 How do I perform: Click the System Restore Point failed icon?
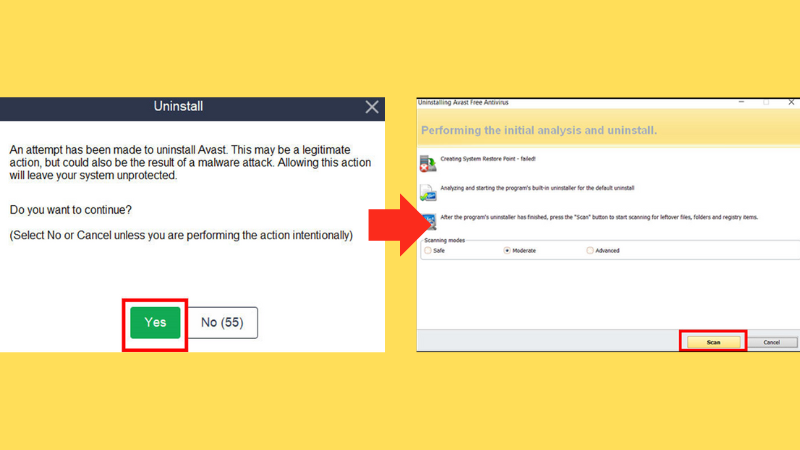click(x=428, y=164)
